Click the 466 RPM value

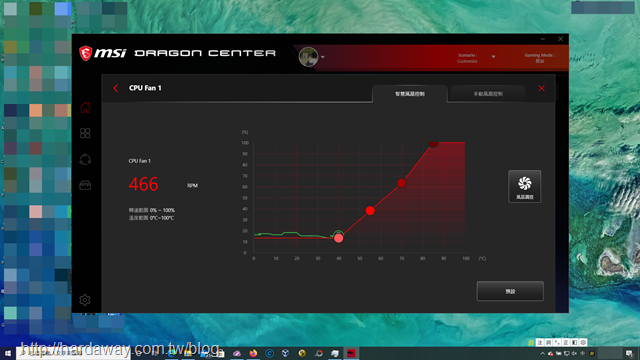(x=143, y=184)
